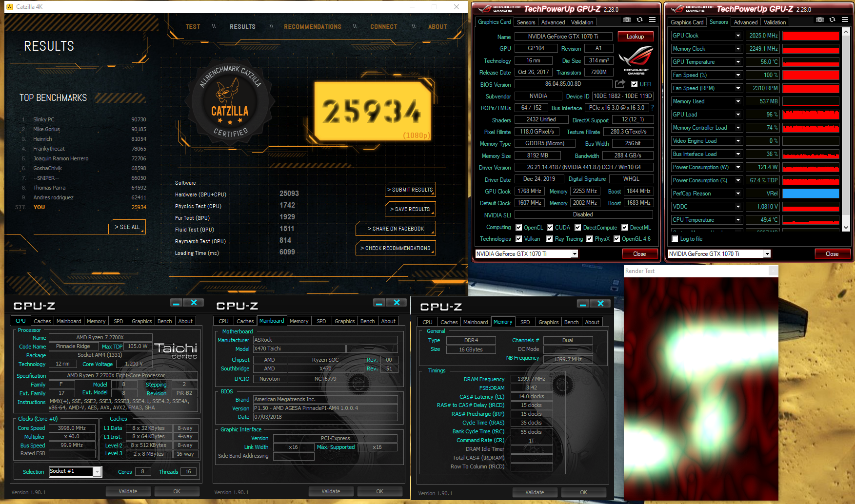Toggle DirectCompute checkbox
Viewport: 855px width, 504px height.
577,228
